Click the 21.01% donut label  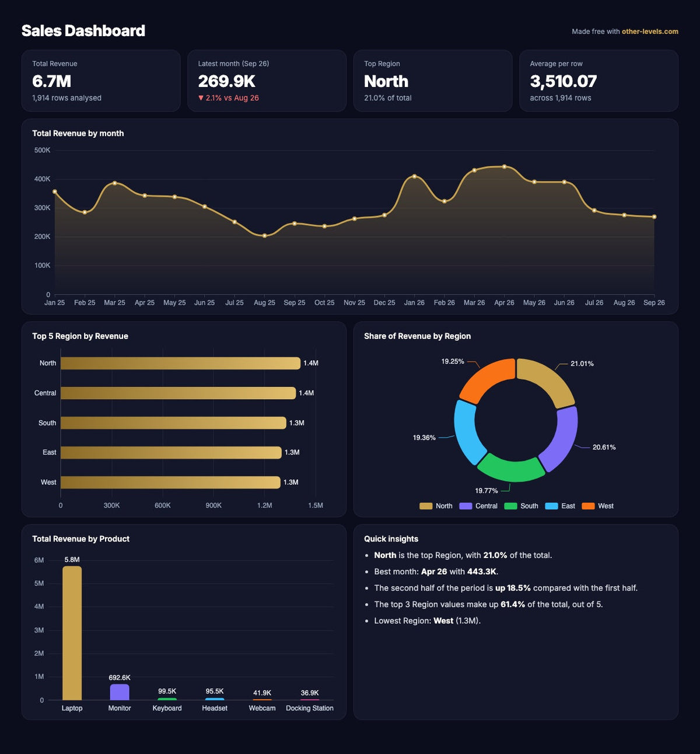[582, 364]
